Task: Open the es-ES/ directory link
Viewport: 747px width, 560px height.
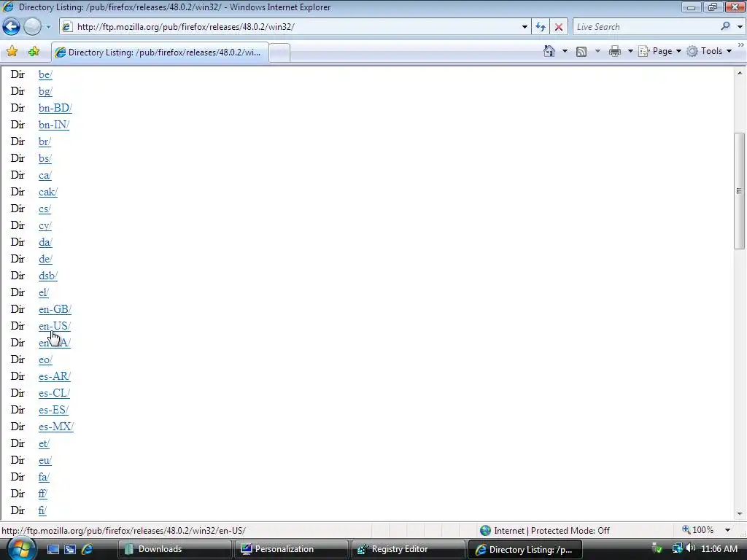Action: tap(53, 410)
